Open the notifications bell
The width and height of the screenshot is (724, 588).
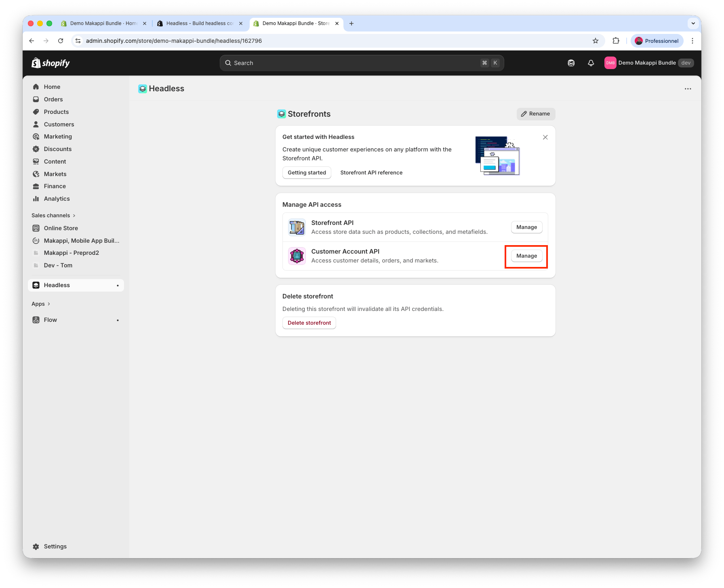click(591, 63)
